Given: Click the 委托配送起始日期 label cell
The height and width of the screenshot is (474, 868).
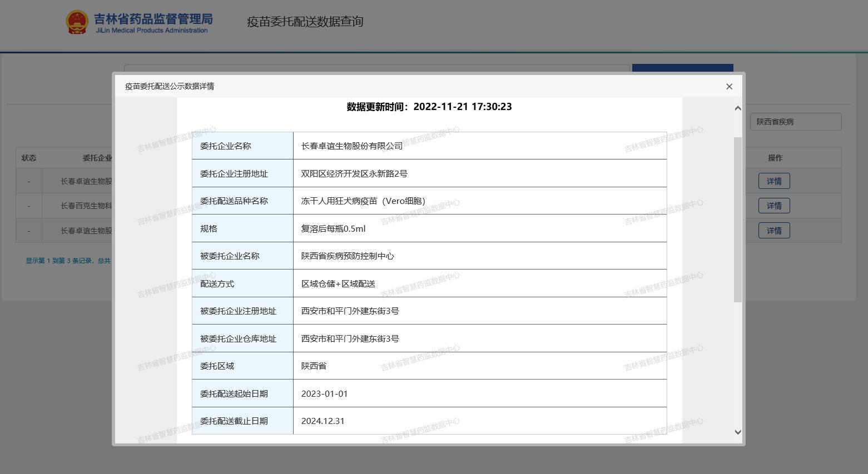Looking at the screenshot, I should click(242, 393).
